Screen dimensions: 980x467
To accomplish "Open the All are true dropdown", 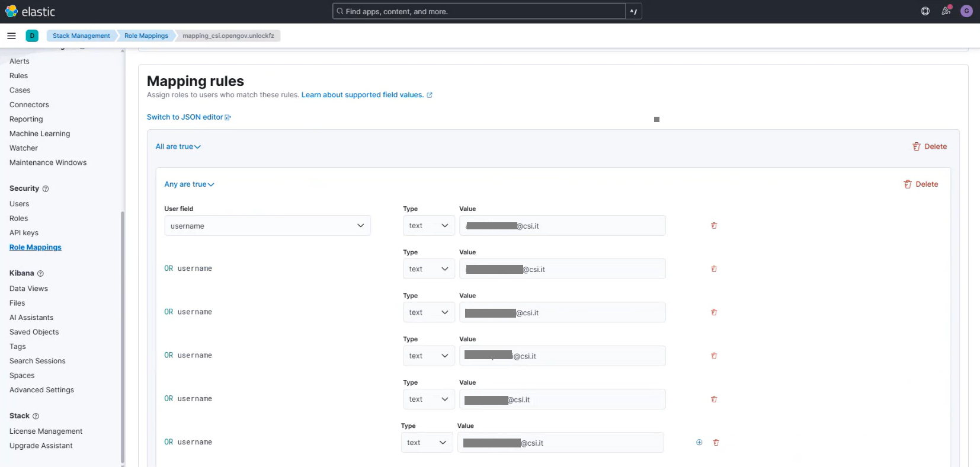I will tap(178, 146).
